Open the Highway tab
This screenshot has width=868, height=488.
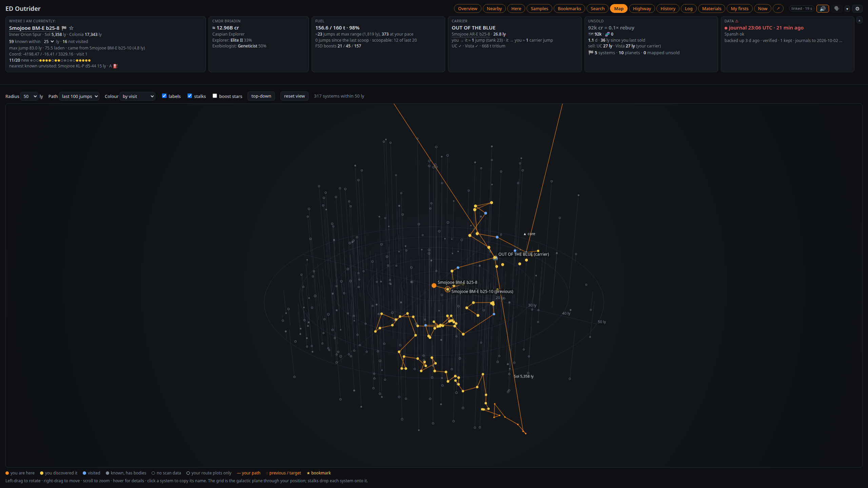tap(642, 8)
